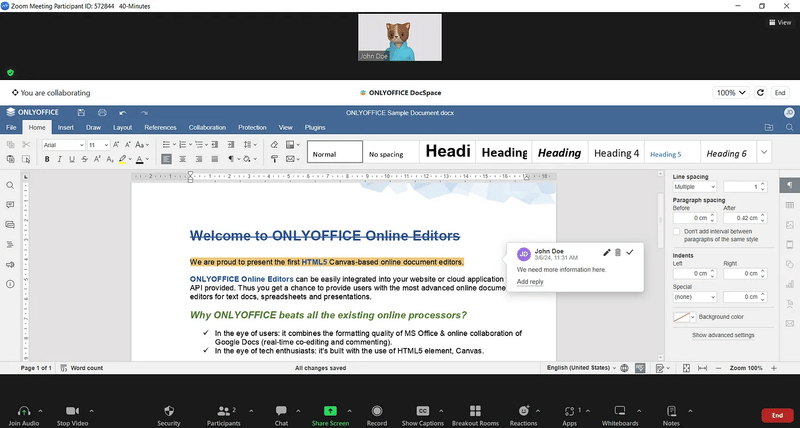
Task: Click Show advanced settings link
Action: pos(723,335)
